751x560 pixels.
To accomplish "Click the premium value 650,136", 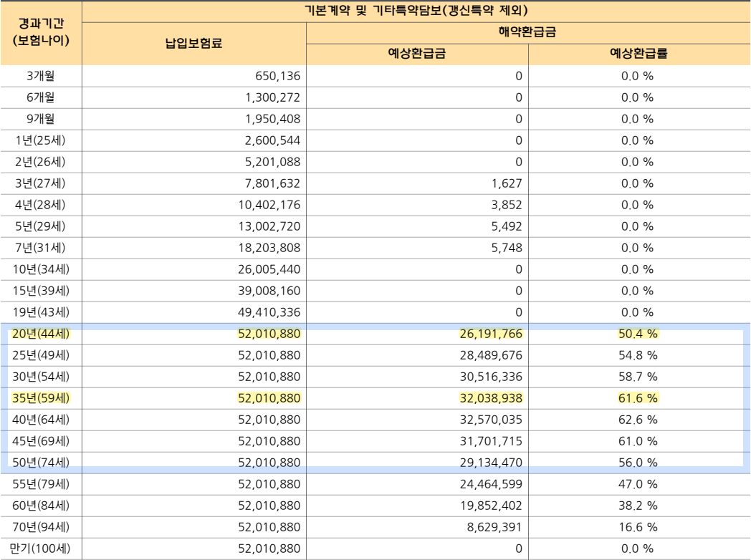I will point(278,76).
